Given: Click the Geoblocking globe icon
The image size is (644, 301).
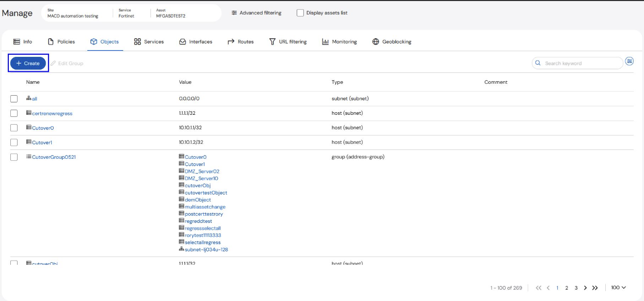Looking at the screenshot, I should [376, 41].
